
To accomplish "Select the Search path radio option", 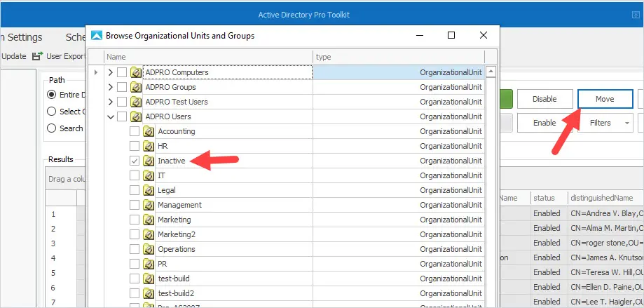I will pos(51,128).
